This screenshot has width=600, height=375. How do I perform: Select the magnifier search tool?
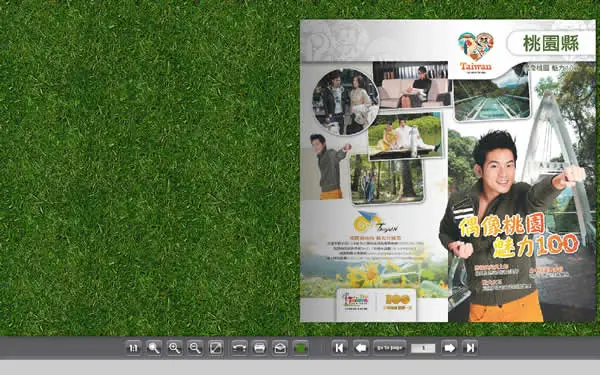154,348
